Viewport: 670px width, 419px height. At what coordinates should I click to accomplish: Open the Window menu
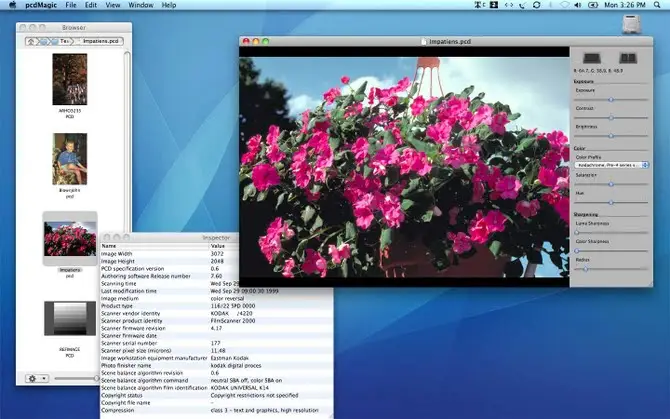pos(141,5)
